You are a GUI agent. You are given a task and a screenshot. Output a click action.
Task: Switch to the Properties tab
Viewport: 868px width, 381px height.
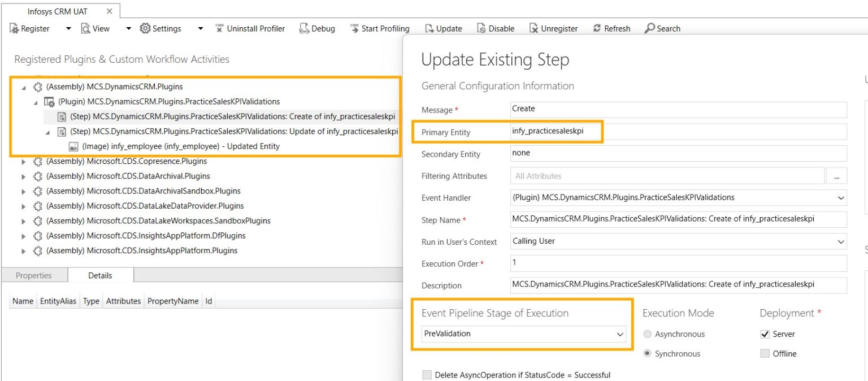point(33,275)
